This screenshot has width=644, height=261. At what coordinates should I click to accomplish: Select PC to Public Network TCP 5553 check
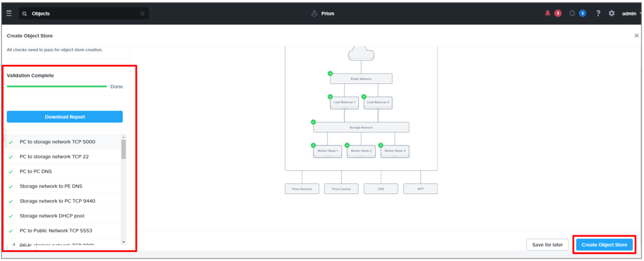point(64,231)
